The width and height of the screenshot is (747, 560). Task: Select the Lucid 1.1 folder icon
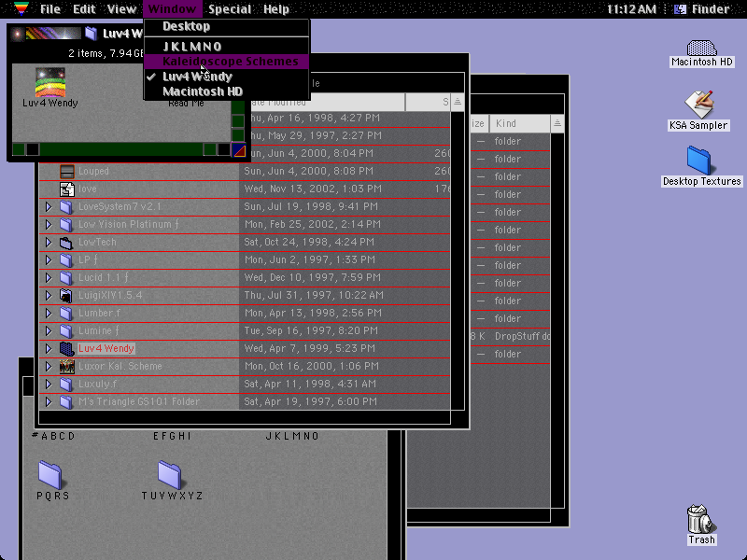coord(66,277)
